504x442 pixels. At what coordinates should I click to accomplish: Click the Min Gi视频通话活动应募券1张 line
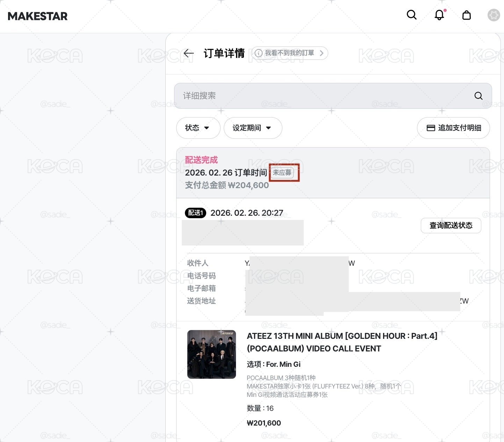click(287, 395)
